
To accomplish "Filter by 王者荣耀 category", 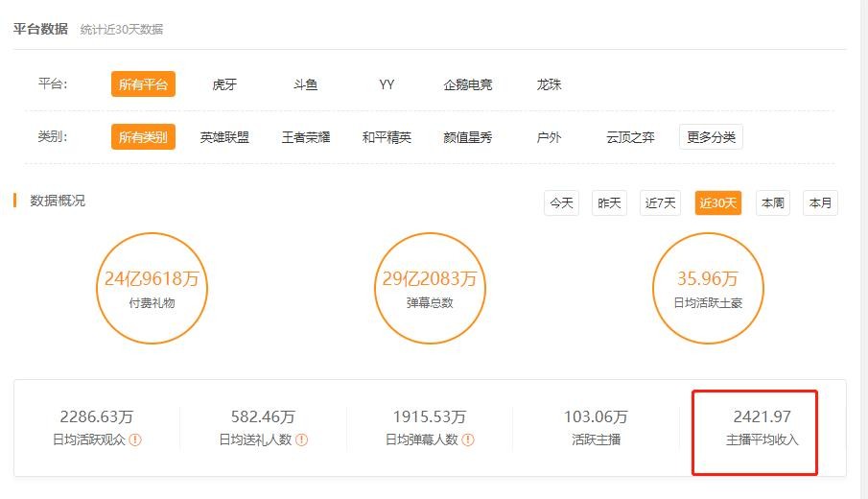I will click(306, 137).
